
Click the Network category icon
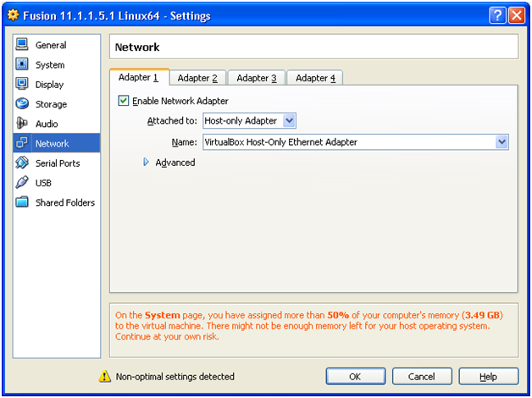[x=22, y=143]
